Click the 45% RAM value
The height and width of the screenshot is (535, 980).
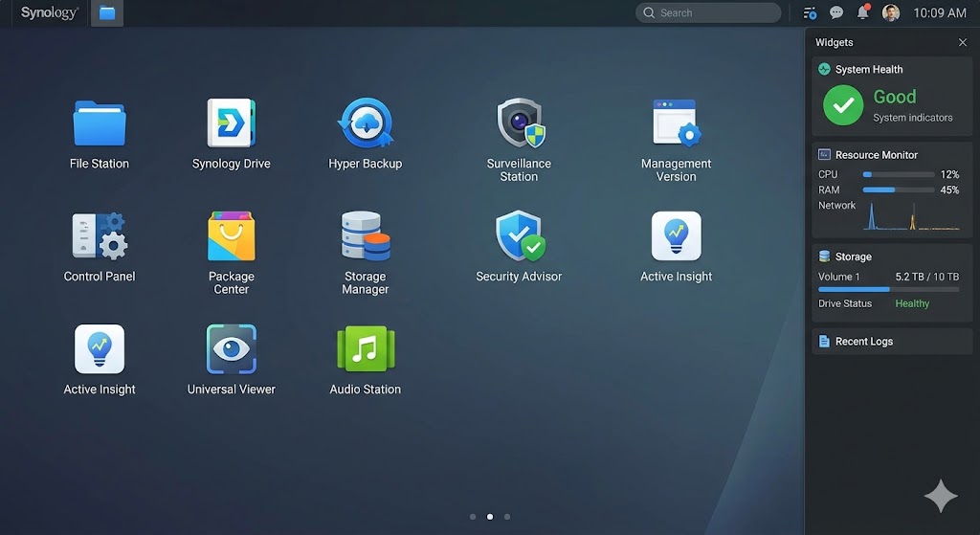(x=949, y=190)
